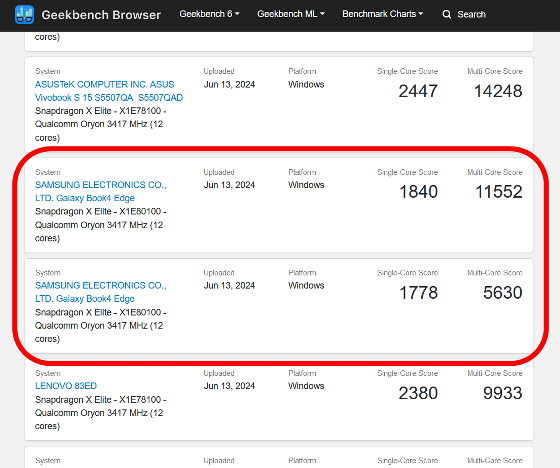Viewport: 560px width, 468px height.
Task: Expand the Geekbench ML dropdown menu
Action: coord(291,14)
